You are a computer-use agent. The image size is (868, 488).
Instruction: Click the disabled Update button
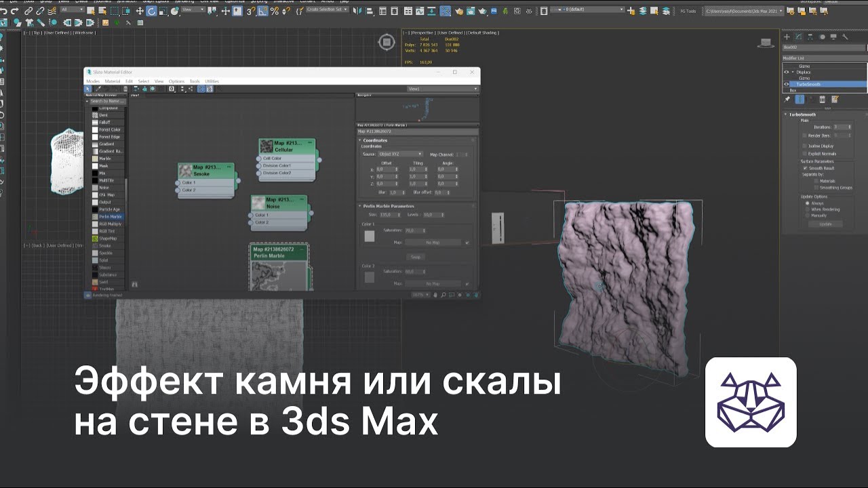(825, 224)
